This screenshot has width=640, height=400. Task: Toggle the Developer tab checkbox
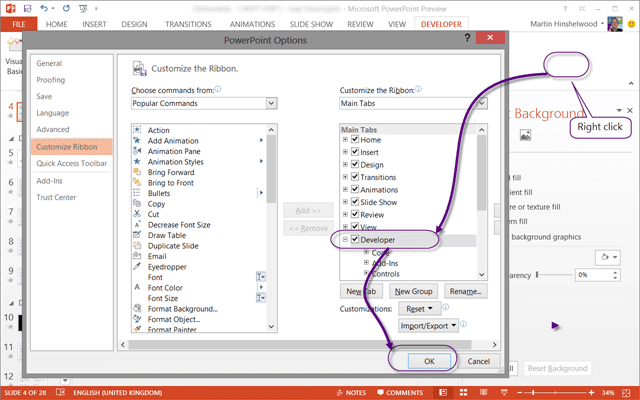point(355,240)
